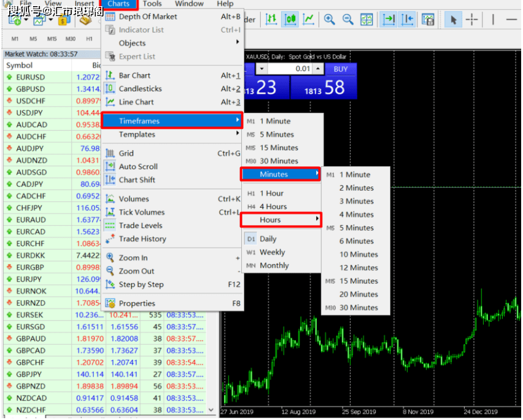Screen dimensions: 523x420
Task: Select the bar chart toolbar icon
Action: point(271,20)
